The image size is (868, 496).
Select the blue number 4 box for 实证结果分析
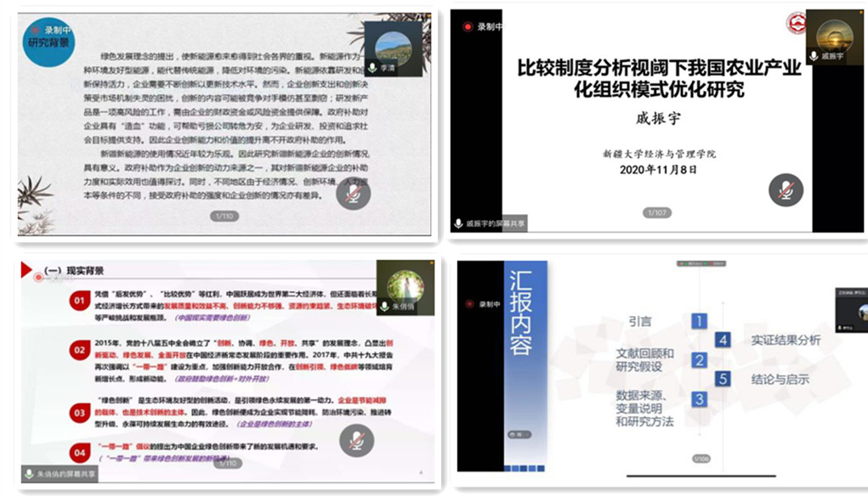(x=723, y=340)
